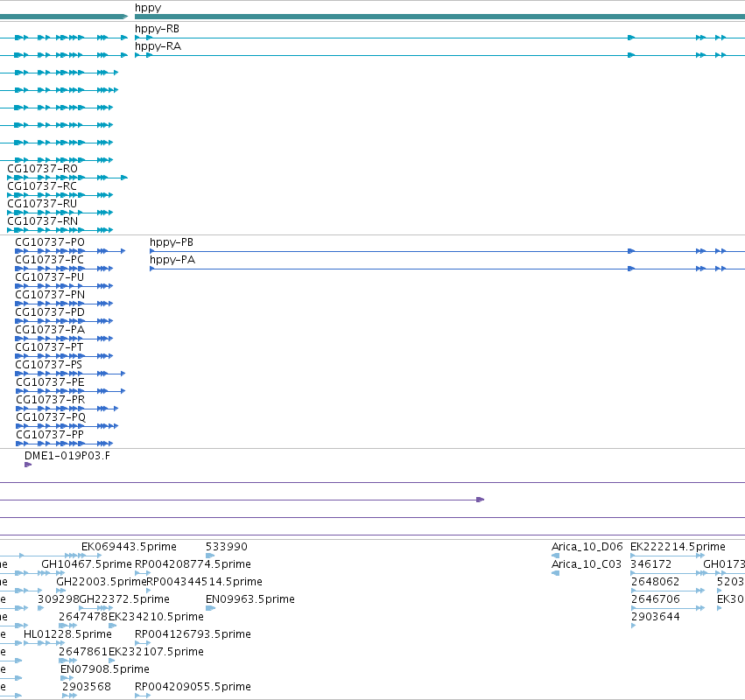Select CG10737-PS protein label
Viewport: 745px width, 700px height.
[x=48, y=365]
